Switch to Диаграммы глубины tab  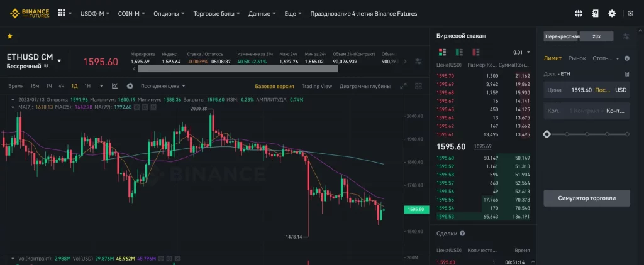365,86
